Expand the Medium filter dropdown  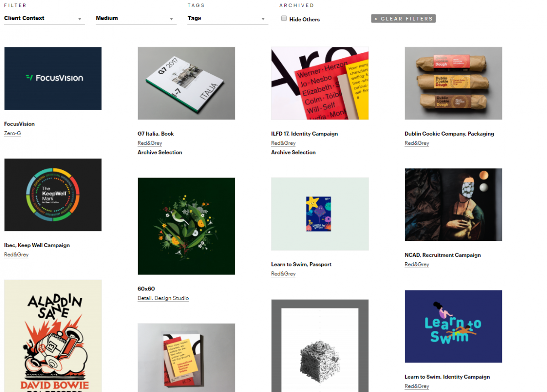click(136, 19)
